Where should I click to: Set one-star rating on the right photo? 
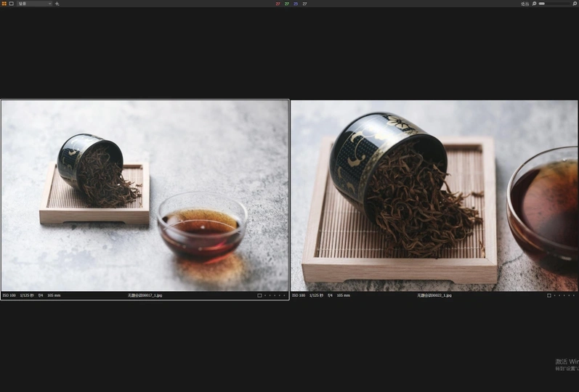(555, 295)
